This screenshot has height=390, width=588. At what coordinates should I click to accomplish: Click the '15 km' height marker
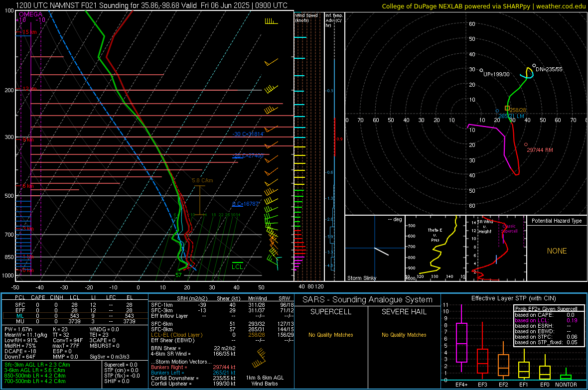tap(29, 32)
